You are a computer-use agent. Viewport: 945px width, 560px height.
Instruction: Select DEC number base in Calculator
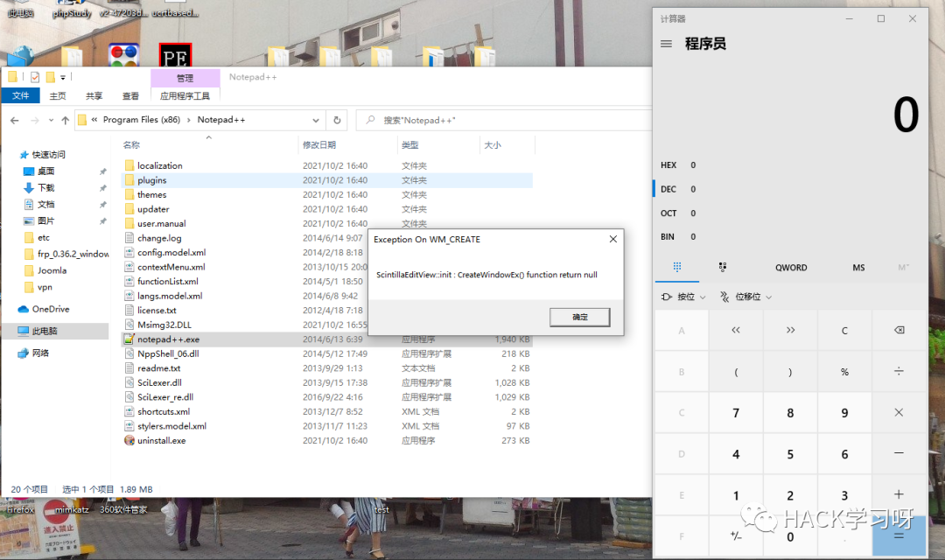[679, 189]
